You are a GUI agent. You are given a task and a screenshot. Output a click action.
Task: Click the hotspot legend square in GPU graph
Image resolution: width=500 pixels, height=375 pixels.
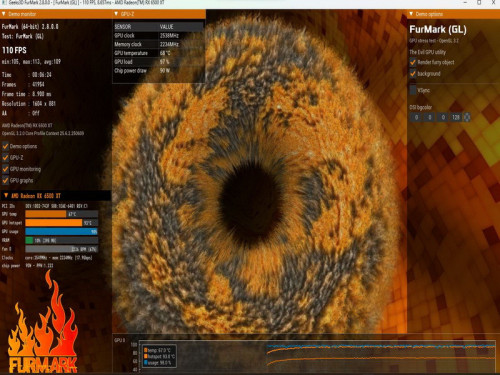coord(146,356)
